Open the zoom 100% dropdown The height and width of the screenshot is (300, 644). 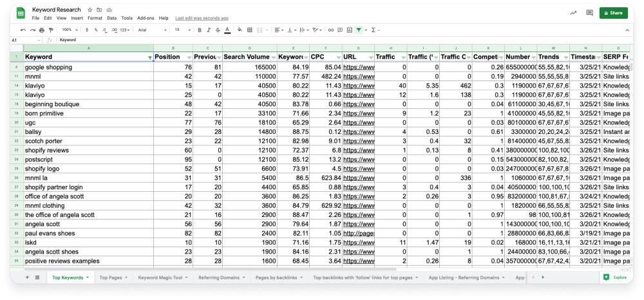68,30
